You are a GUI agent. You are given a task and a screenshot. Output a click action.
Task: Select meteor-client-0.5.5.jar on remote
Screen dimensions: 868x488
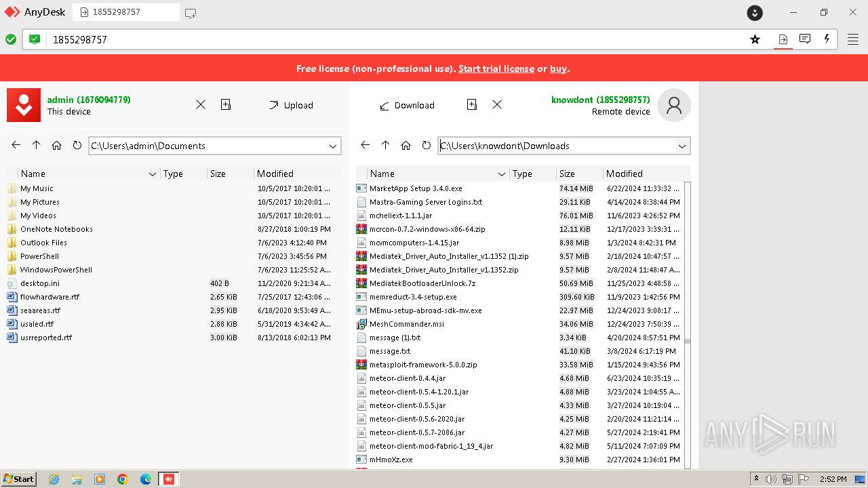point(519,405)
